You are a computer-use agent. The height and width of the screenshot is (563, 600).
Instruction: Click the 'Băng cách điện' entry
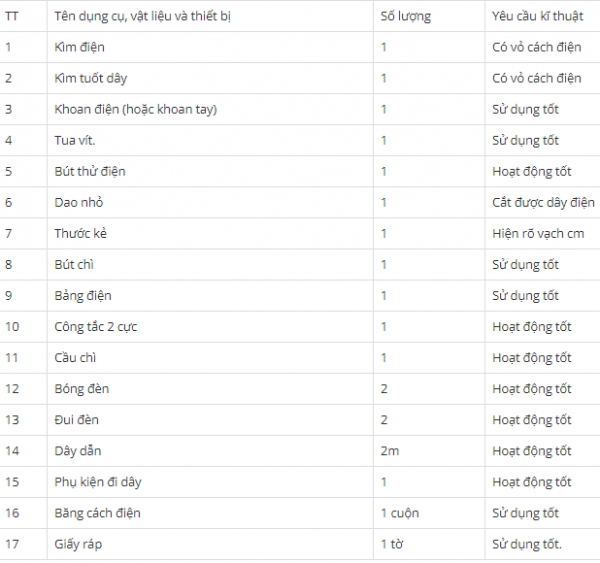coord(98,513)
